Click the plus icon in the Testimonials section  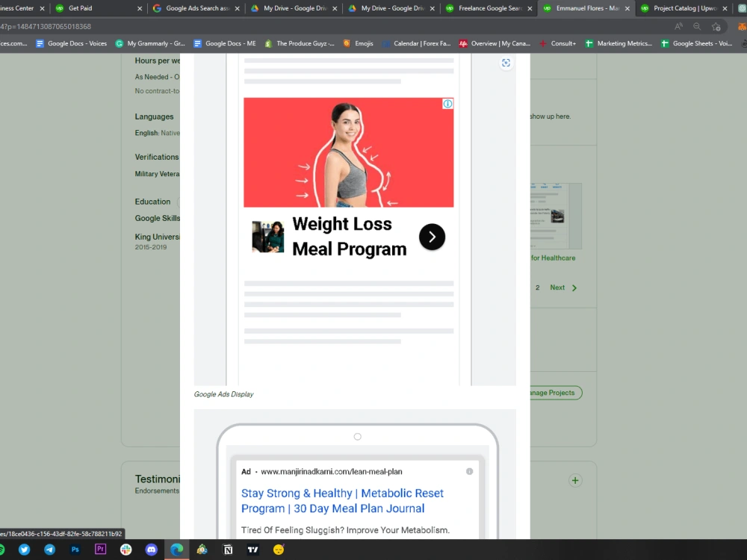tap(575, 480)
